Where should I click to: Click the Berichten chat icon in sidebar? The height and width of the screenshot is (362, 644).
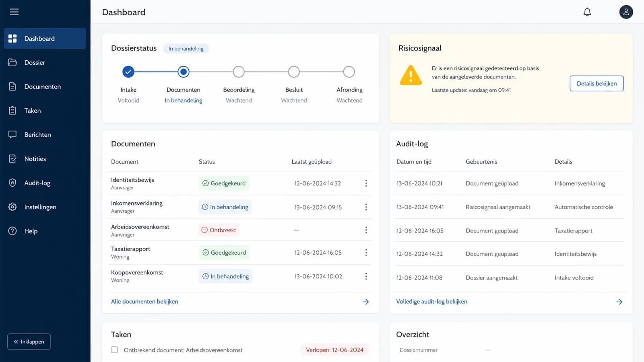12,135
